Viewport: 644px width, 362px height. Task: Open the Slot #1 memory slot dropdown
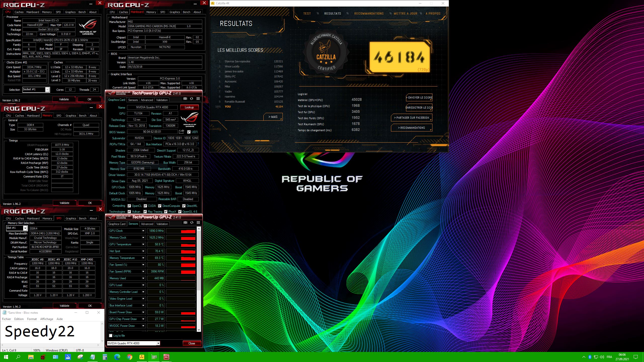[25, 228]
